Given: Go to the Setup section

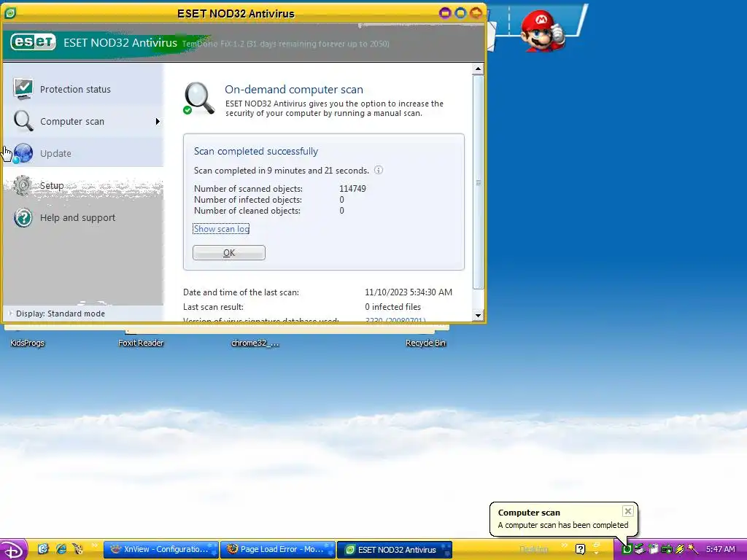Looking at the screenshot, I should pos(83,185).
